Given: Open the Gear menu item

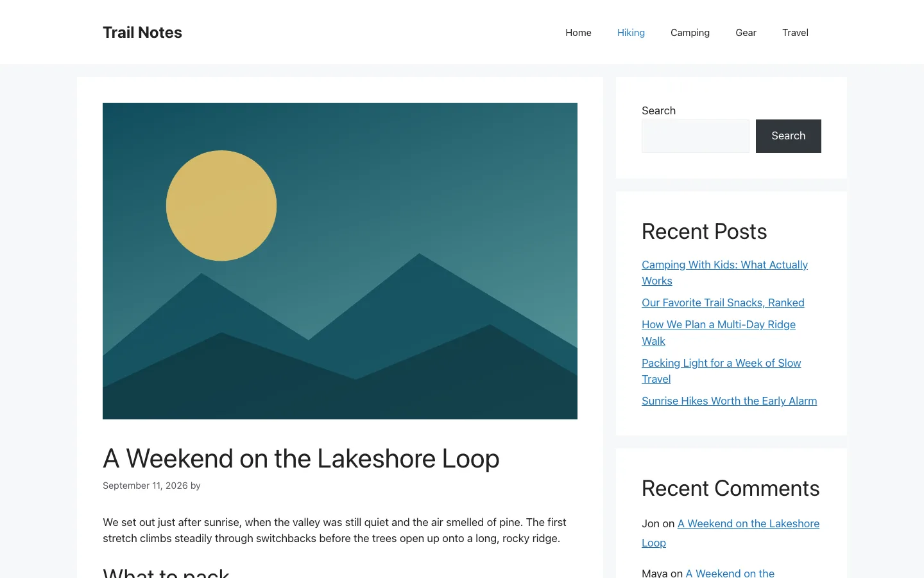Looking at the screenshot, I should coord(746,33).
